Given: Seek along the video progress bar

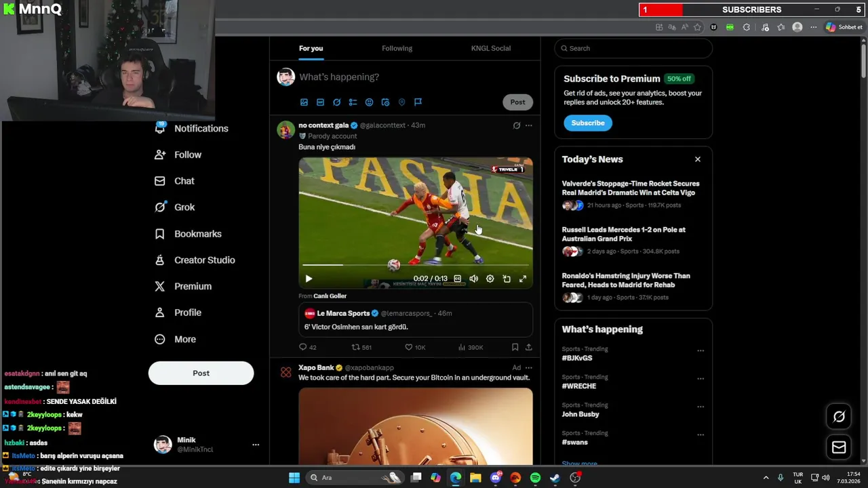Looking at the screenshot, I should click(415, 265).
